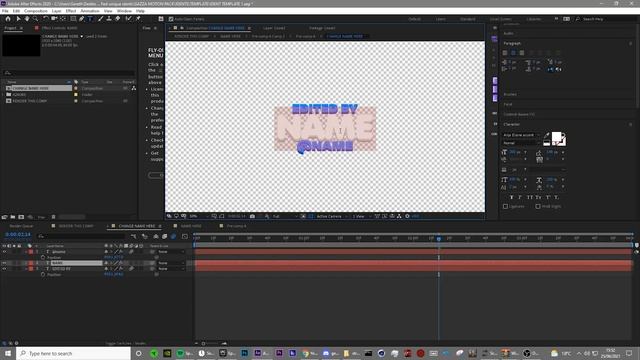Screen dimensions: 640x360
Task: Select the Puppet Pin tool
Action: (138, 19)
